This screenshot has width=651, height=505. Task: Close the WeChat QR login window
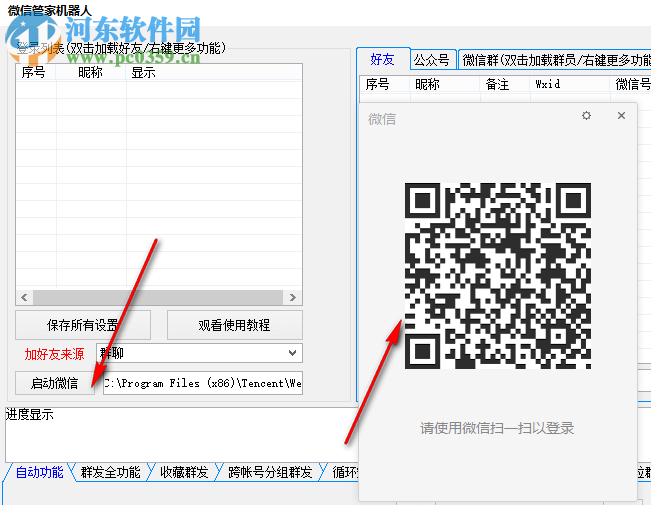click(621, 115)
